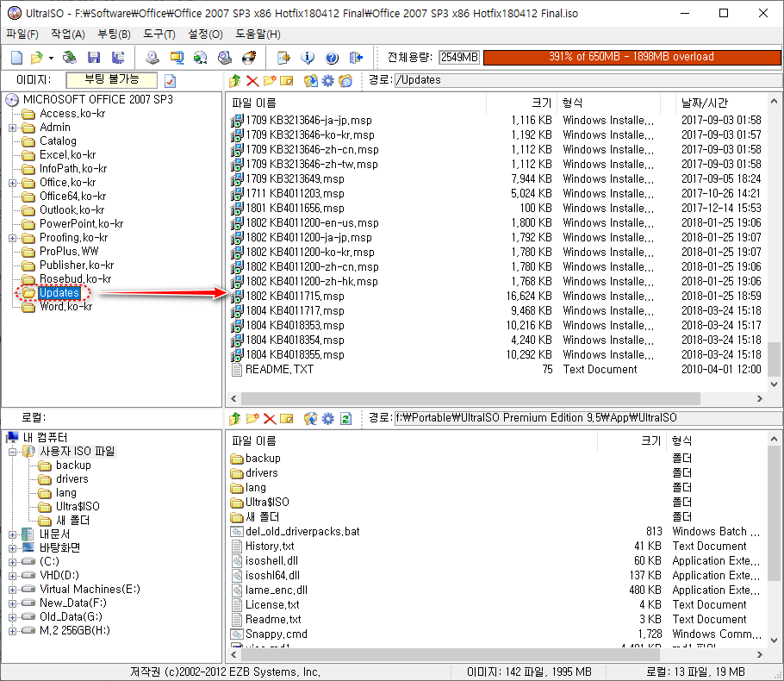
Task: Open the 작업(A) menu
Action: (x=68, y=34)
